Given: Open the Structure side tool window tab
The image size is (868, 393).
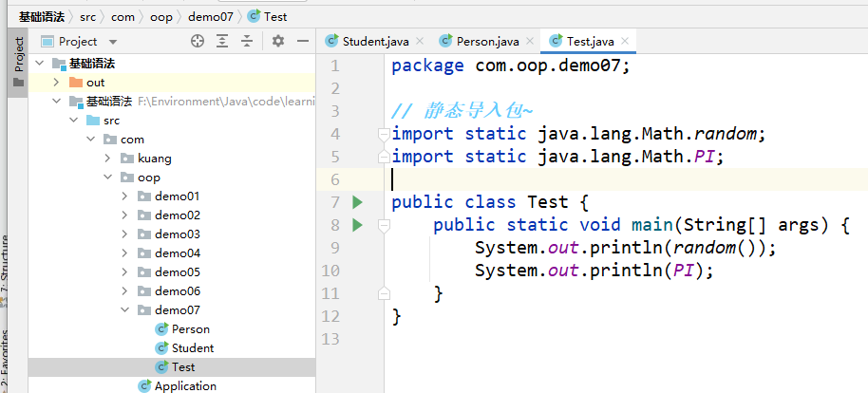Looking at the screenshot, I should pos(5,271).
